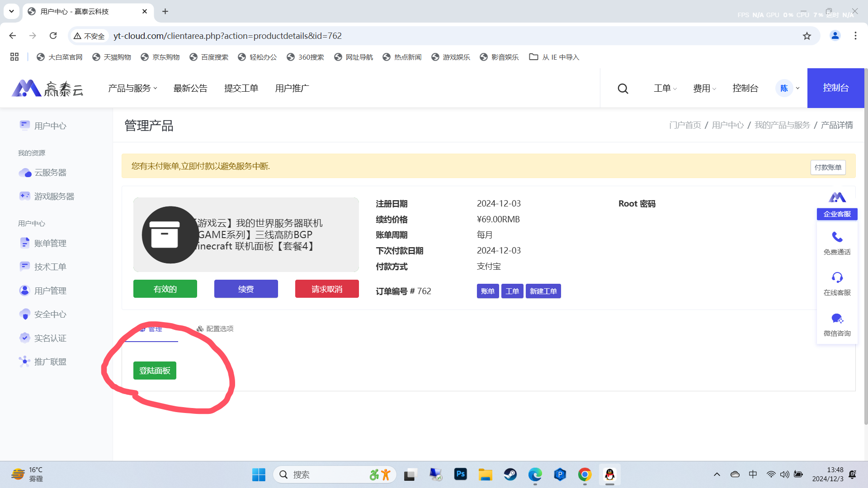Viewport: 868px width, 488px height.
Task: Expand 产品与服务 menu
Action: tap(132, 88)
